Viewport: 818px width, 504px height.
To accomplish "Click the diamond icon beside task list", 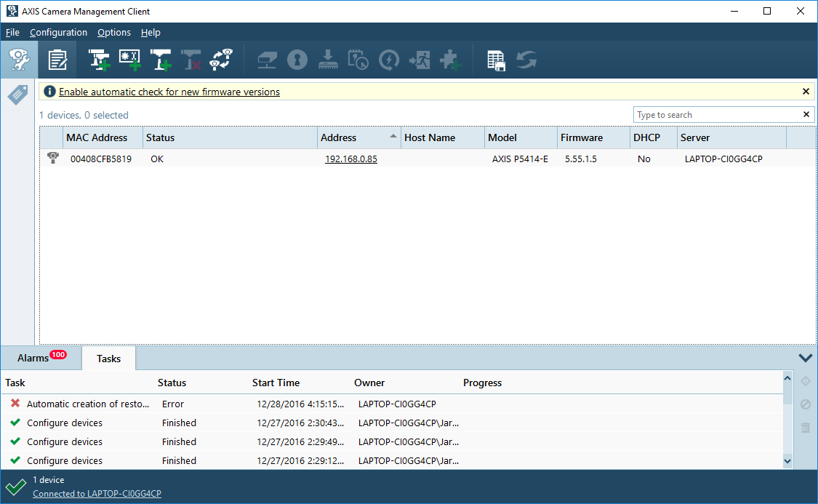I will (806, 381).
